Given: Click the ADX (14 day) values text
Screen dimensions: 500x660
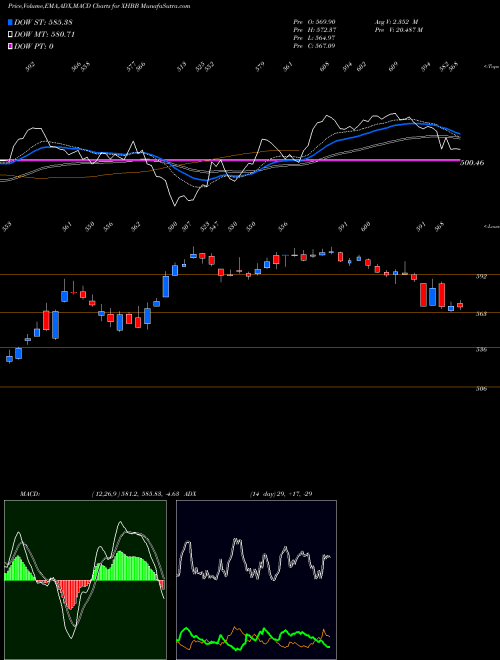Looking at the screenshot, I should (281, 494).
